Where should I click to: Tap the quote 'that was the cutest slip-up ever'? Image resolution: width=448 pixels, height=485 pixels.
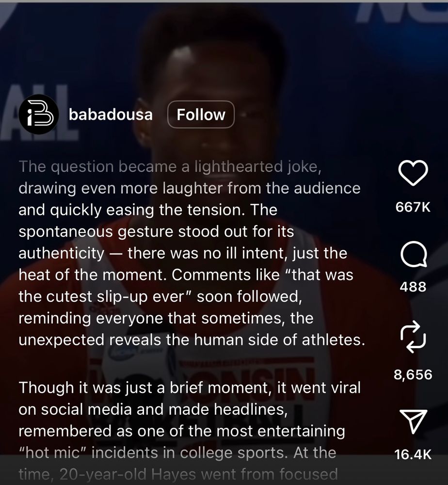coord(186,286)
